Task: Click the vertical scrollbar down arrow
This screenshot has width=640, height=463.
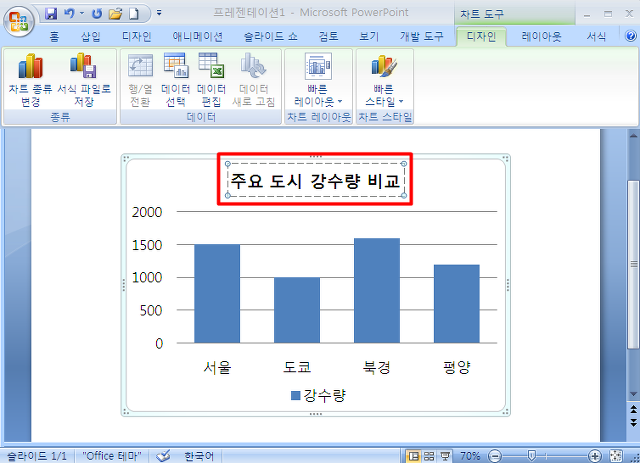Action: 633,394
